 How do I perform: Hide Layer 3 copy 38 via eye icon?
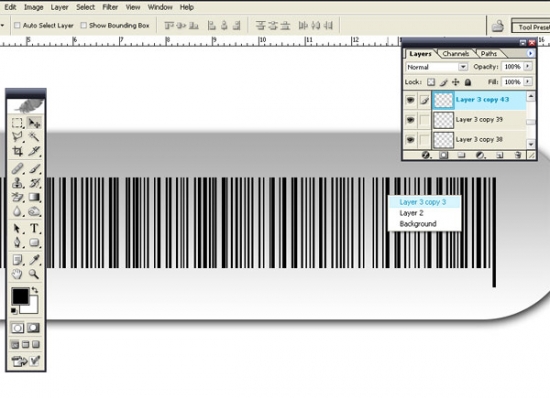(410, 140)
